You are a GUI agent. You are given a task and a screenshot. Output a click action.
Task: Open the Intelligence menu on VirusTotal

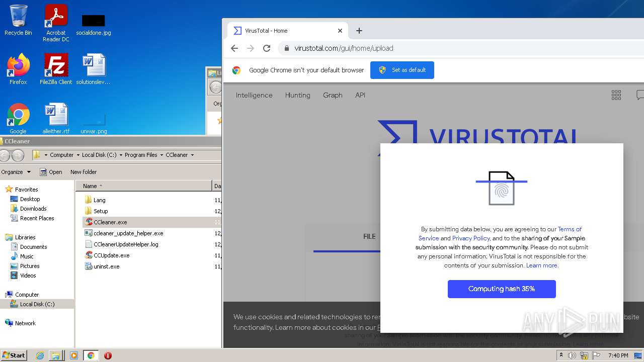point(254,95)
